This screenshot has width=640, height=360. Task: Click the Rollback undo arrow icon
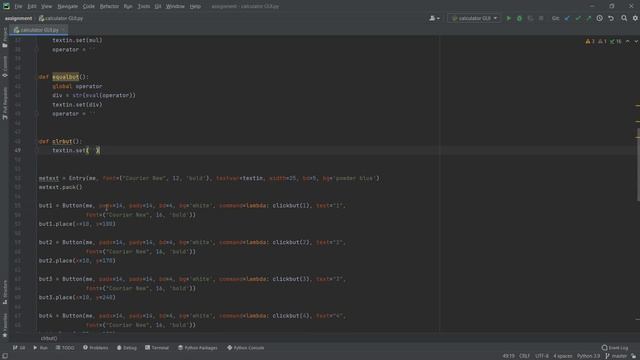[611, 18]
